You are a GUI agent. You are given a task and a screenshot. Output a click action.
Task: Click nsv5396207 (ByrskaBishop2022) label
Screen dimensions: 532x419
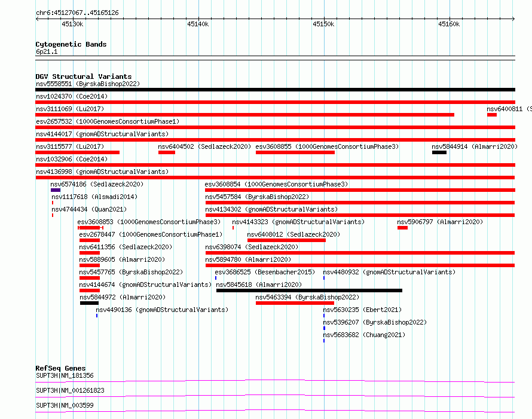[x=375, y=322]
